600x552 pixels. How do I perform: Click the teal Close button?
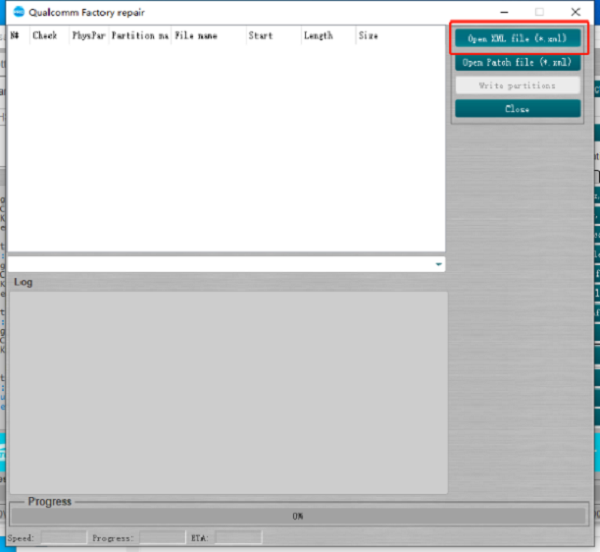click(518, 109)
